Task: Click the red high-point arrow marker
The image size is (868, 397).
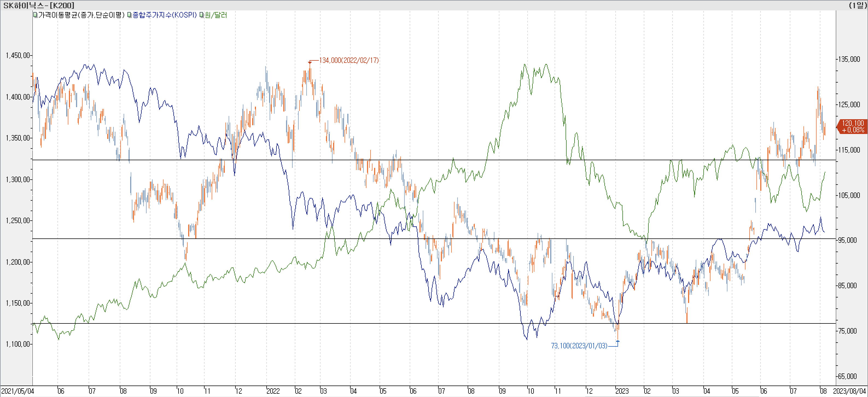Action: click(310, 62)
